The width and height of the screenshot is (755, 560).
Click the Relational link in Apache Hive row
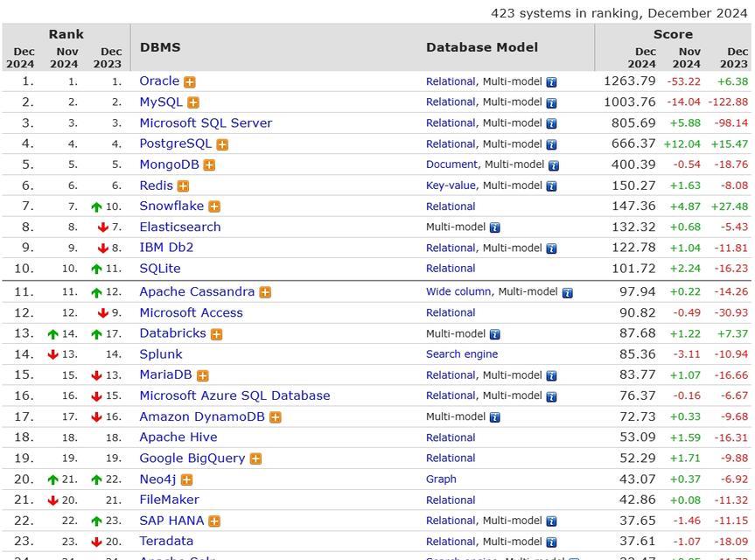[451, 437]
